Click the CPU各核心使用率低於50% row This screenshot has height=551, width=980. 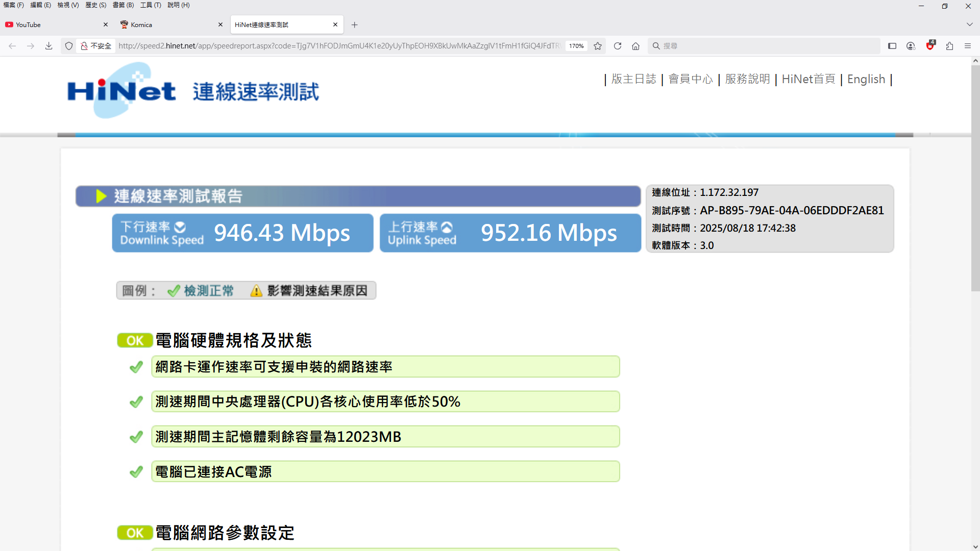click(385, 402)
